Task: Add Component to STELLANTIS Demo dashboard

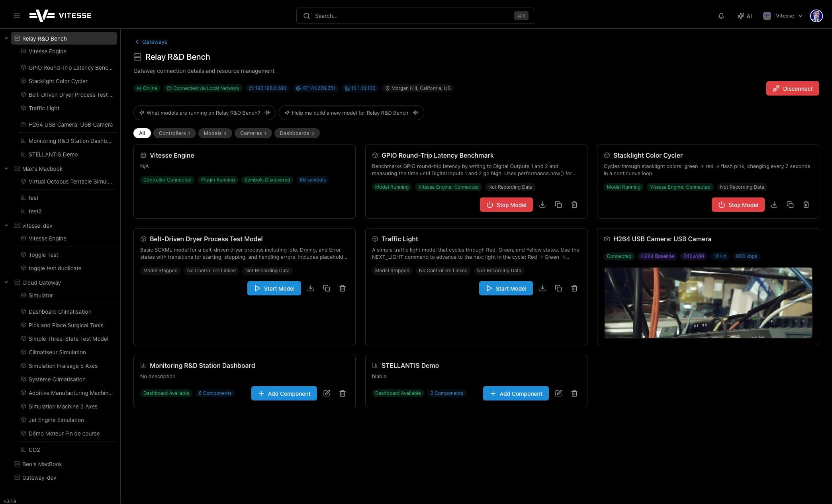Action: [x=516, y=393]
